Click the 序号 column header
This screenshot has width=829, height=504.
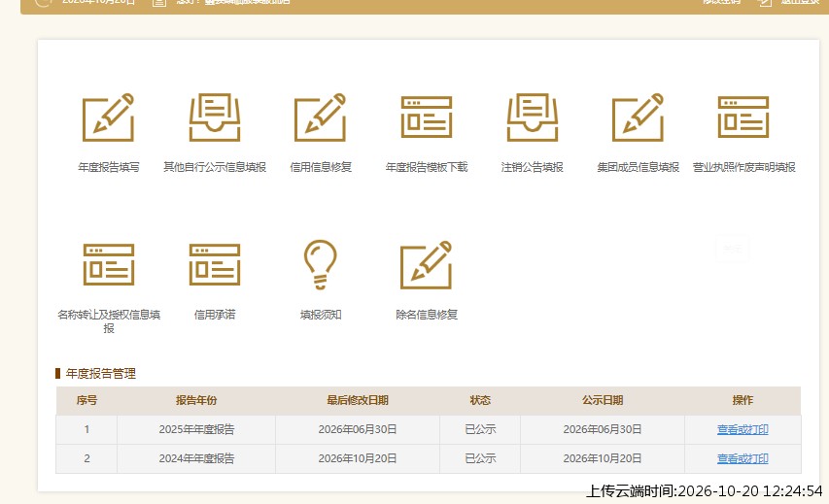tap(86, 400)
